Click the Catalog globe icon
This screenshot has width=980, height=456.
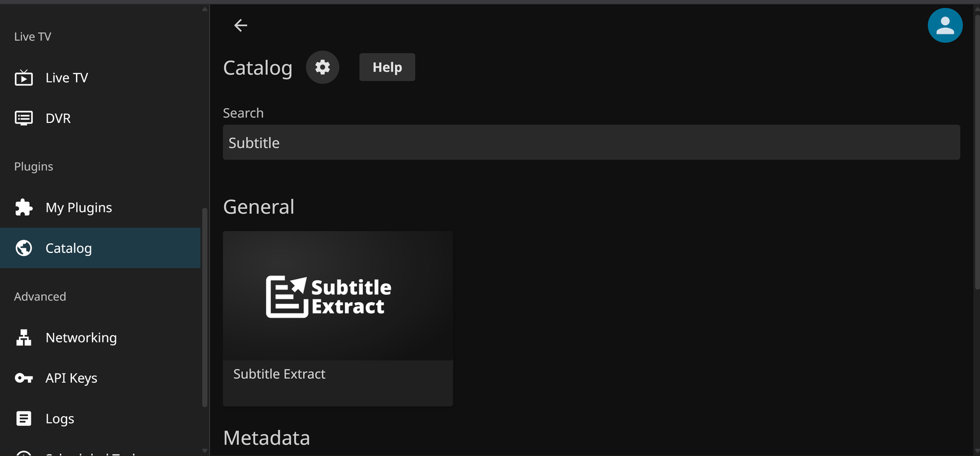[x=24, y=248]
